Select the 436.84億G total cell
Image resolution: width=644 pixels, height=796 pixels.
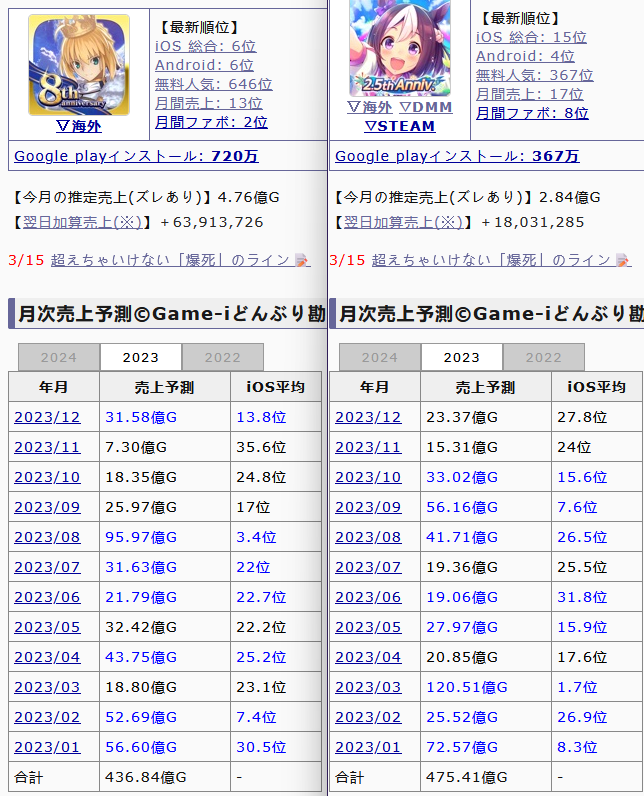point(165,777)
